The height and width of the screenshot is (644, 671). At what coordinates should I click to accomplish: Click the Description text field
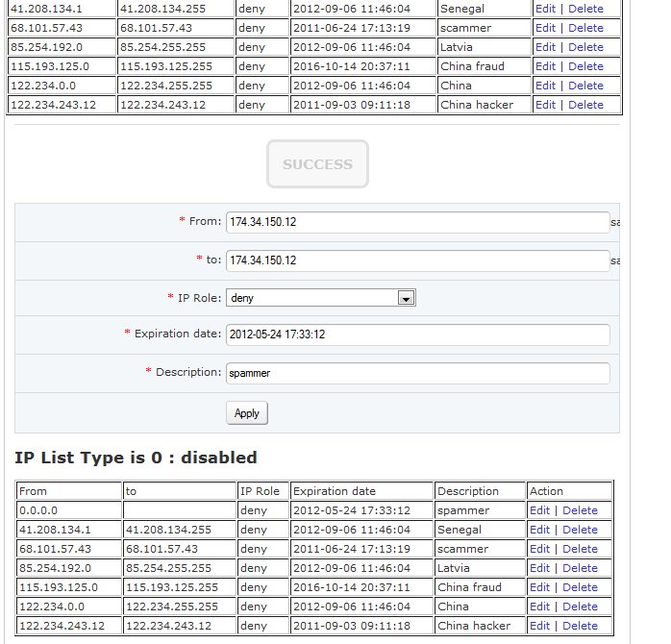point(417,373)
